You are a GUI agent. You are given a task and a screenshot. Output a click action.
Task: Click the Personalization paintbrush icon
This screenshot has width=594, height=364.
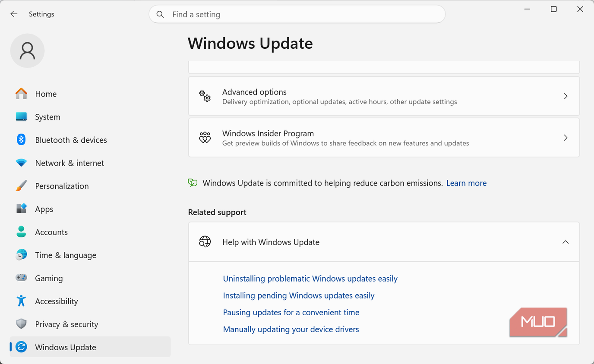coord(21,186)
